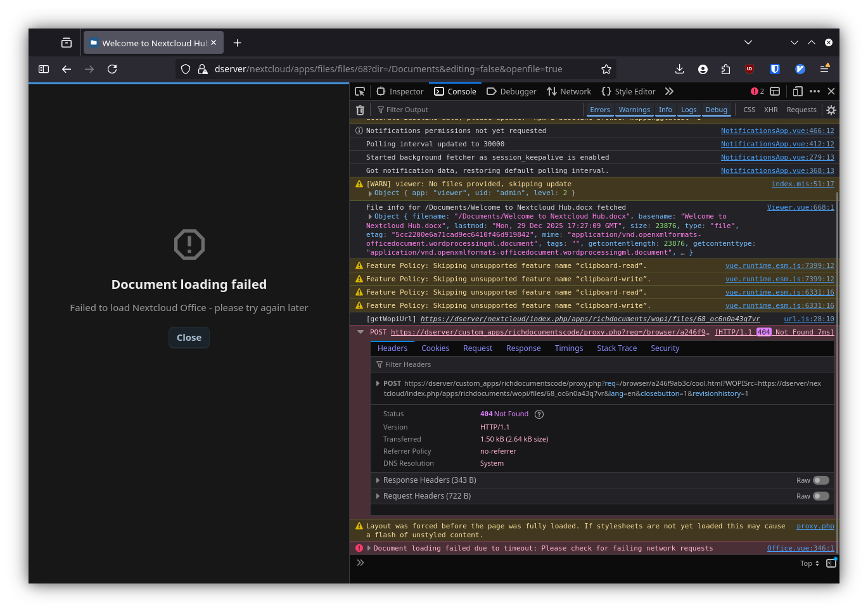Toggle the Errors filter in console

pyautogui.click(x=599, y=110)
